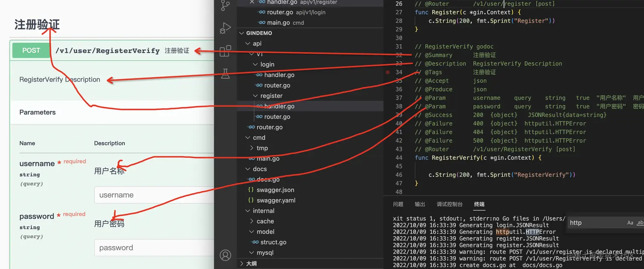
Task: Expand the cache folder
Action: pos(252,221)
